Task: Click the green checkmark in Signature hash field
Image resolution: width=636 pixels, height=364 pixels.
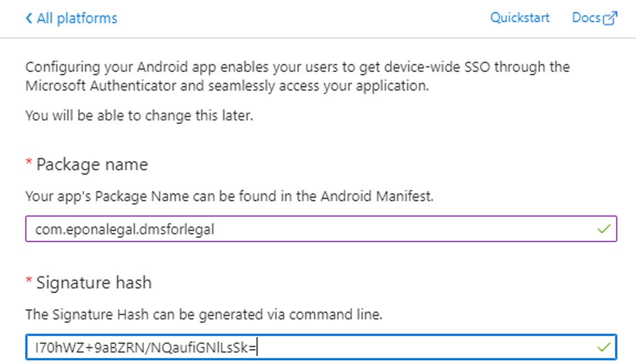Action: tap(604, 347)
